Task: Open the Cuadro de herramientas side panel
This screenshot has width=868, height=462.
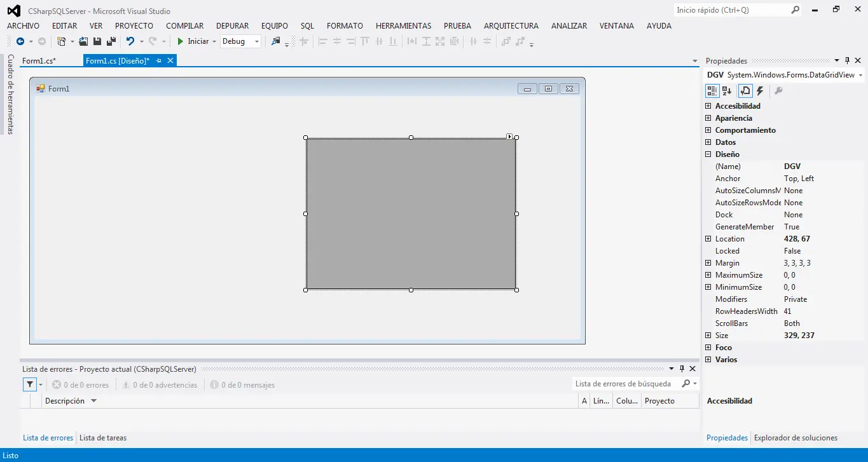Action: [10, 94]
